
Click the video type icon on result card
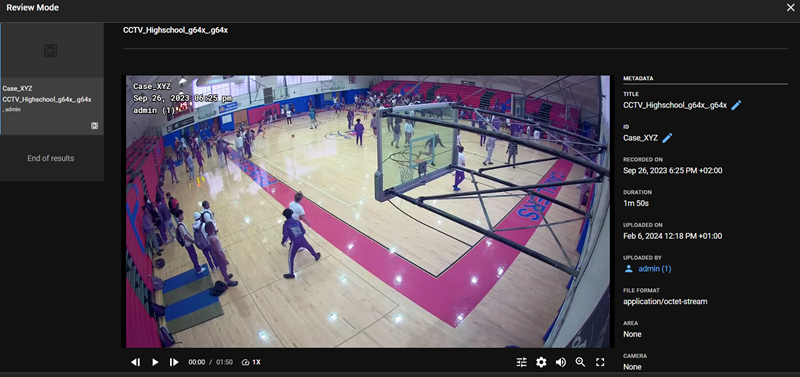94,125
